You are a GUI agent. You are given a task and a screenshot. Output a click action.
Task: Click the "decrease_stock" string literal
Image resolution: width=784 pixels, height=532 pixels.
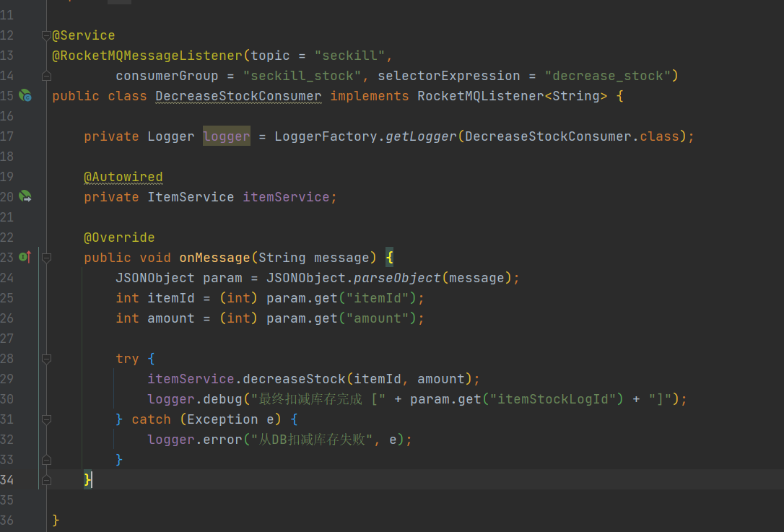point(607,76)
